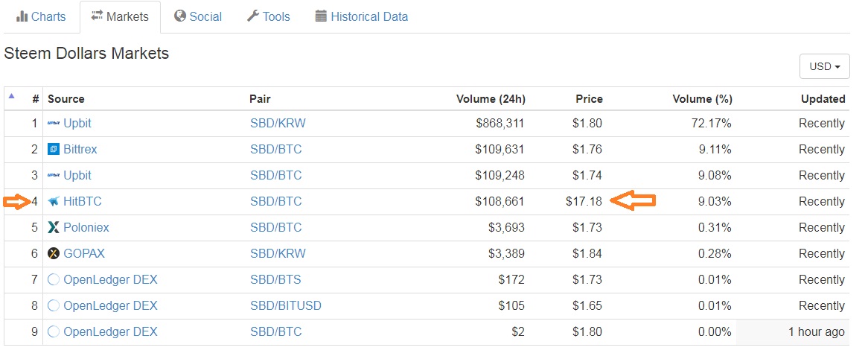868x359 pixels.
Task: Sort by the # column header
Action: [x=36, y=99]
